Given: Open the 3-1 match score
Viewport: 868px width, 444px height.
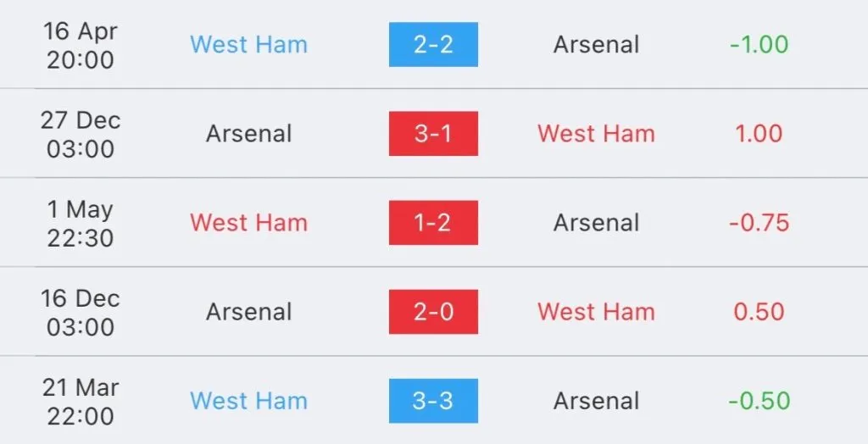Looking at the screenshot, I should (433, 134).
